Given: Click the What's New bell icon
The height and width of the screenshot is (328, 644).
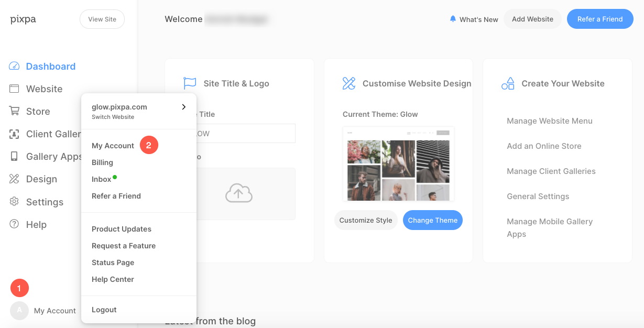Looking at the screenshot, I should pyautogui.click(x=453, y=19).
